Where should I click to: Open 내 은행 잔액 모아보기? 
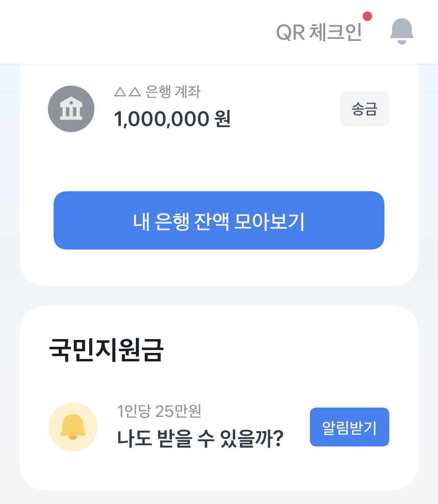click(x=219, y=220)
